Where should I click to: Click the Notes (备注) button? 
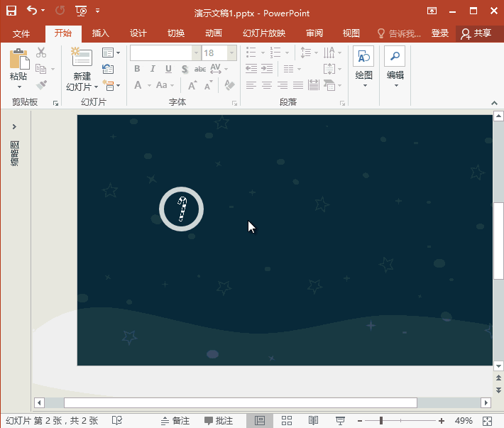tap(175, 421)
